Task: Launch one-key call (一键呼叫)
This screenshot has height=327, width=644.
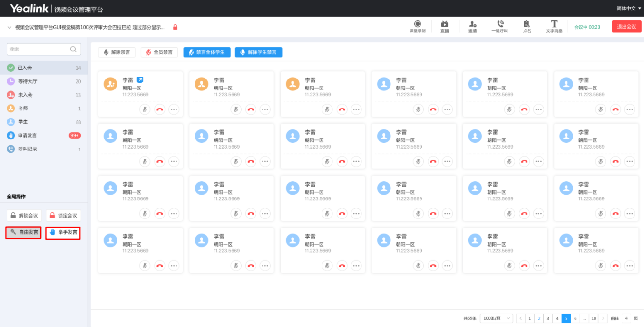Action: click(x=499, y=26)
